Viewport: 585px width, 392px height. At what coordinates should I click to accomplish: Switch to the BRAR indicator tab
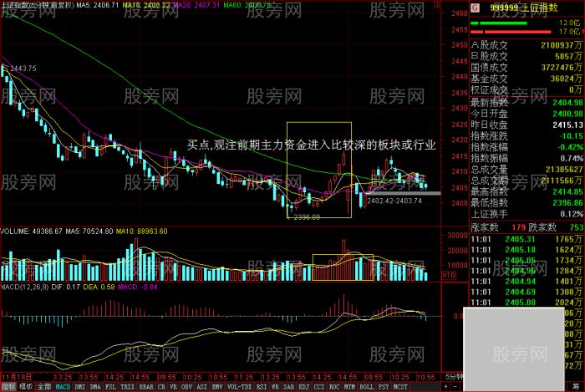[x=146, y=387]
